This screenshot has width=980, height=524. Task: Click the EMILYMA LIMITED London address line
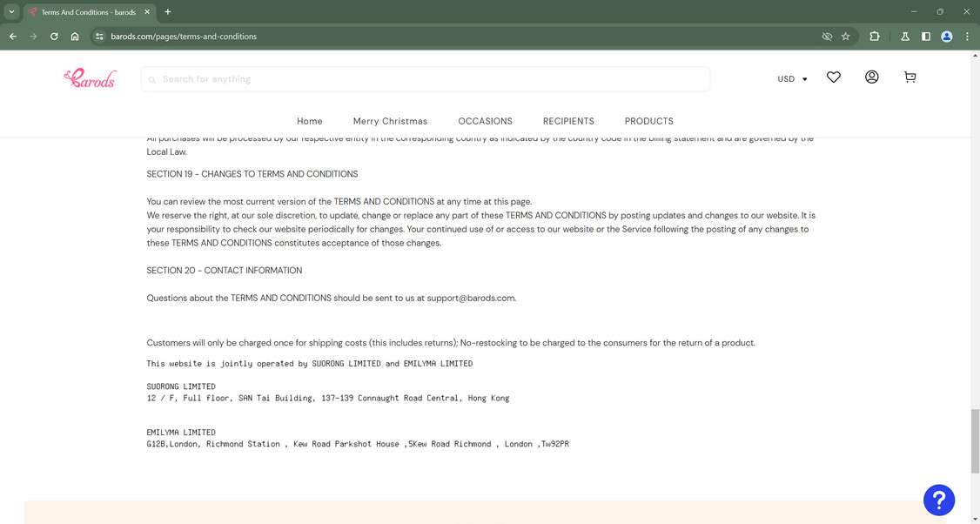pyautogui.click(x=358, y=444)
